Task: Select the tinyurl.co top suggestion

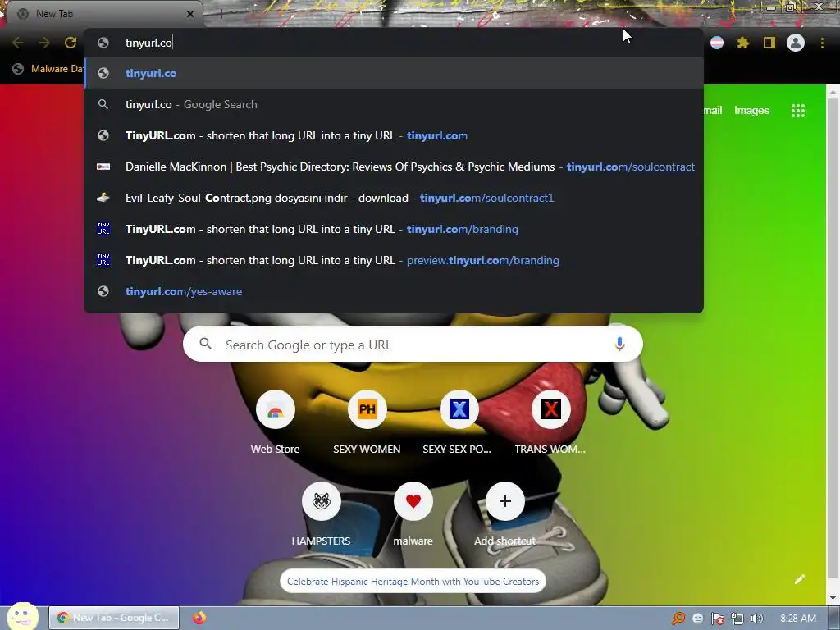Action: point(394,73)
